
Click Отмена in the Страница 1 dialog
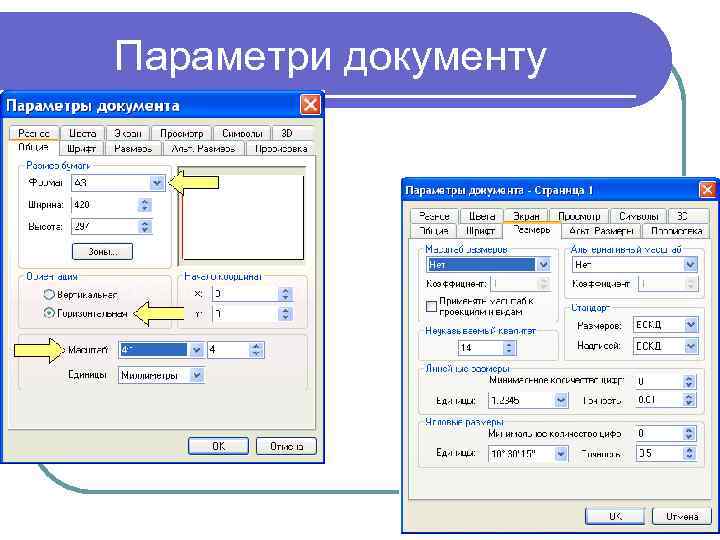point(682,516)
